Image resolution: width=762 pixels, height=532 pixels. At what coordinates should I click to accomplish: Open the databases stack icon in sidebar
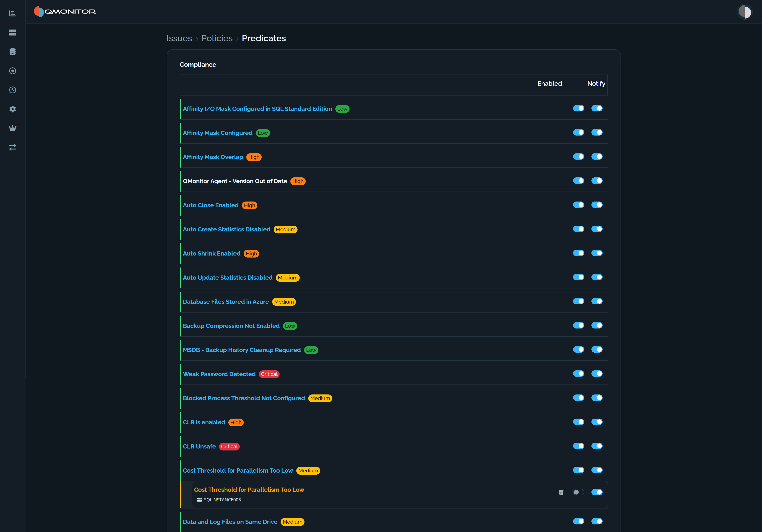13,52
